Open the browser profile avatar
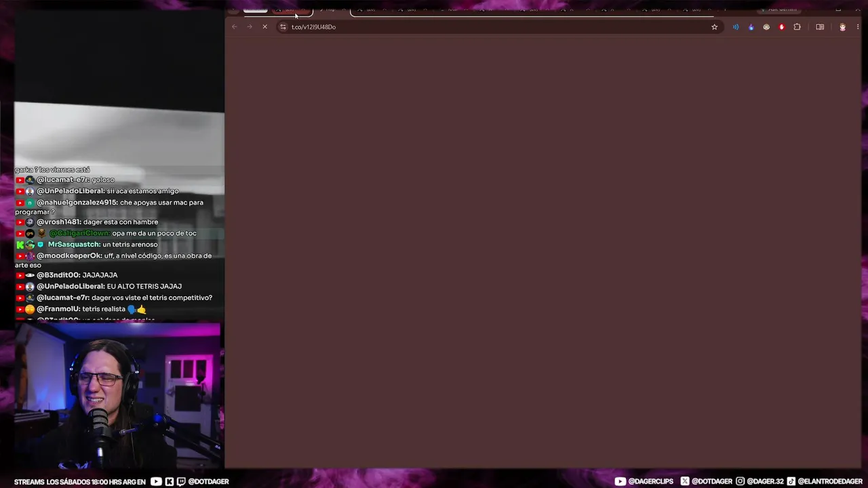Screen dimensions: 868x488 (x=842, y=27)
